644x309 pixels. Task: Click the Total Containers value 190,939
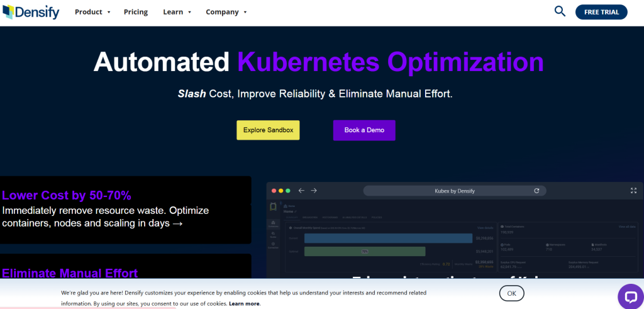pyautogui.click(x=507, y=232)
